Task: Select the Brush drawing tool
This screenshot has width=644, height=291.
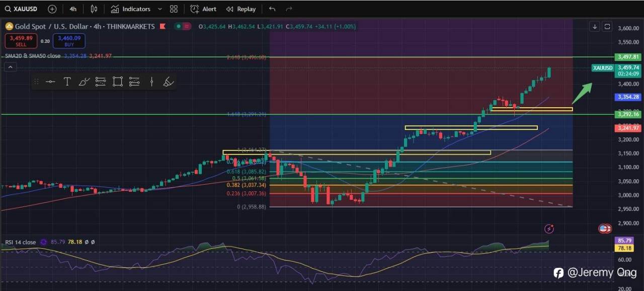Action: click(x=84, y=82)
